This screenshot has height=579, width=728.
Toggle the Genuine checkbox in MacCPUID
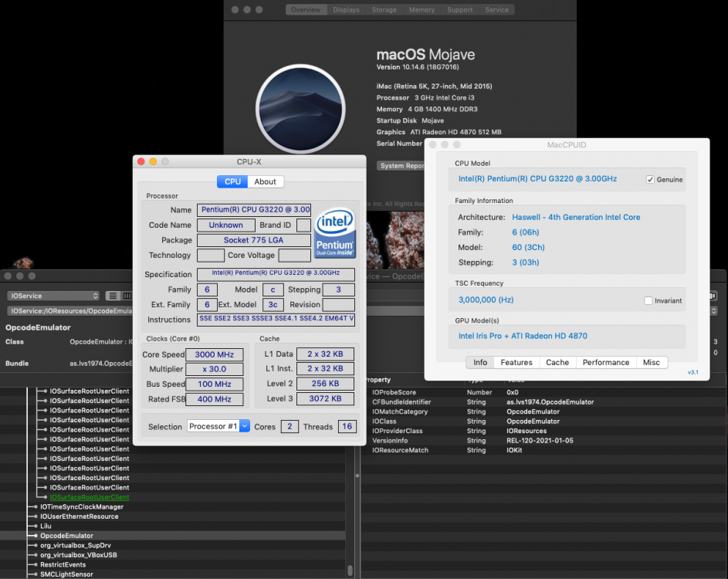tap(650, 180)
